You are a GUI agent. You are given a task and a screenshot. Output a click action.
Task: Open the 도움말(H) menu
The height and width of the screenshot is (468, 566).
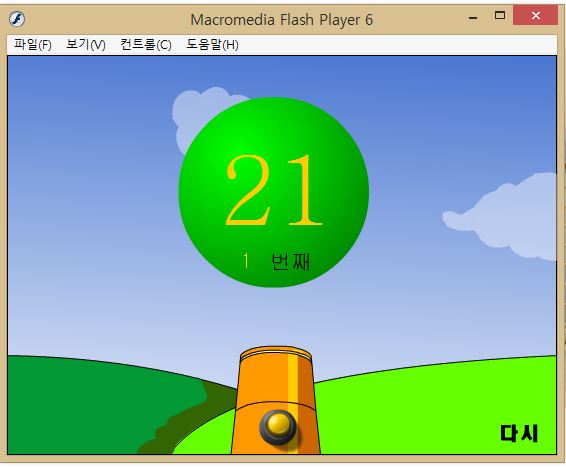212,45
